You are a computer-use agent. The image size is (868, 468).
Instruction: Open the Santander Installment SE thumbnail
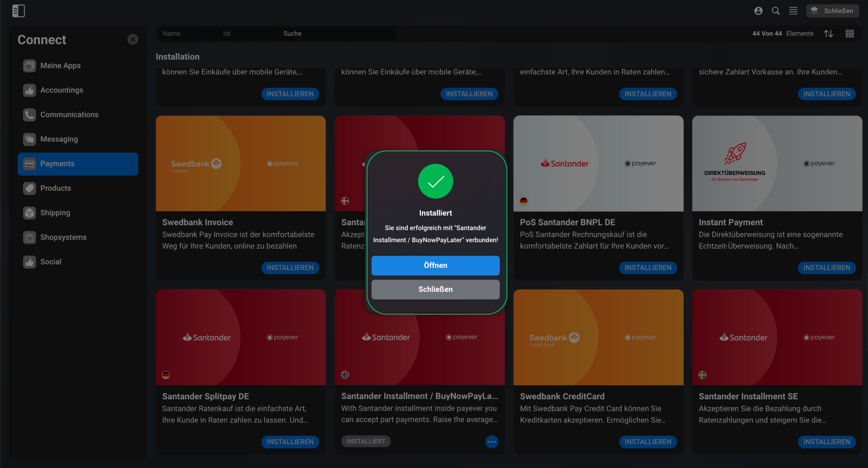777,337
